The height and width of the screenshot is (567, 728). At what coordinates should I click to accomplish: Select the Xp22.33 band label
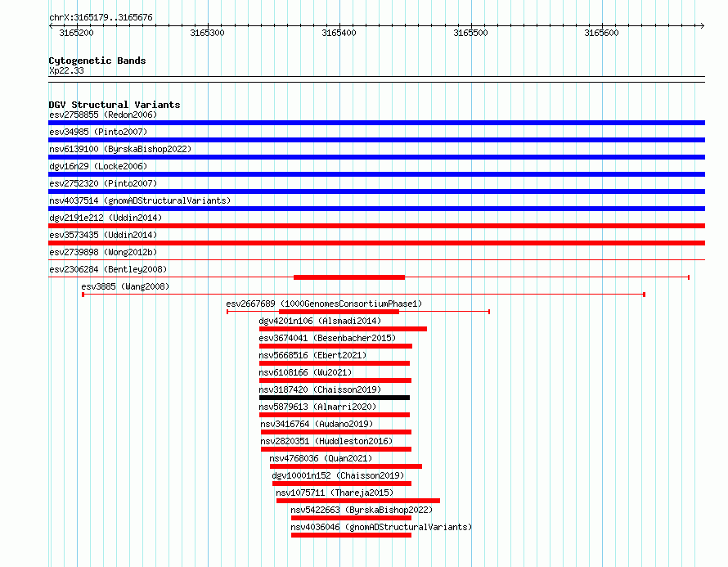point(66,70)
